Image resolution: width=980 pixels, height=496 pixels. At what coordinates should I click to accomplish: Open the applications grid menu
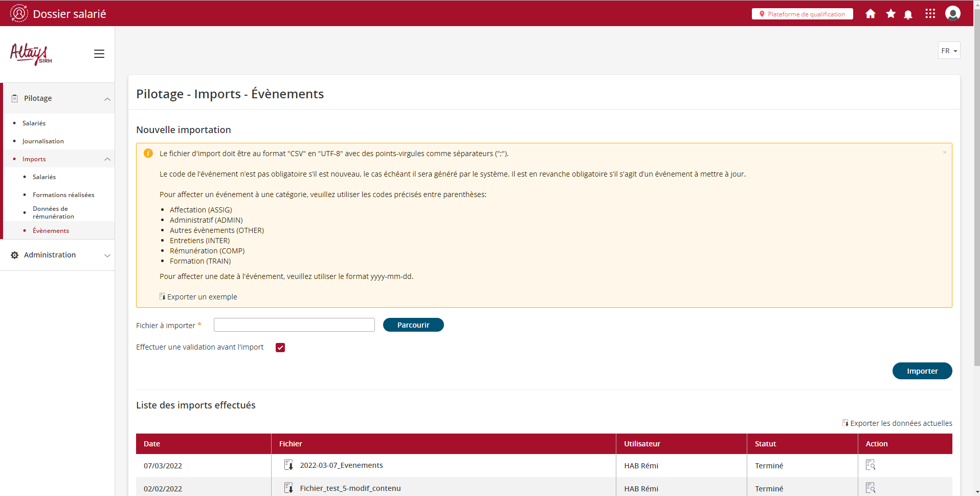(930, 14)
